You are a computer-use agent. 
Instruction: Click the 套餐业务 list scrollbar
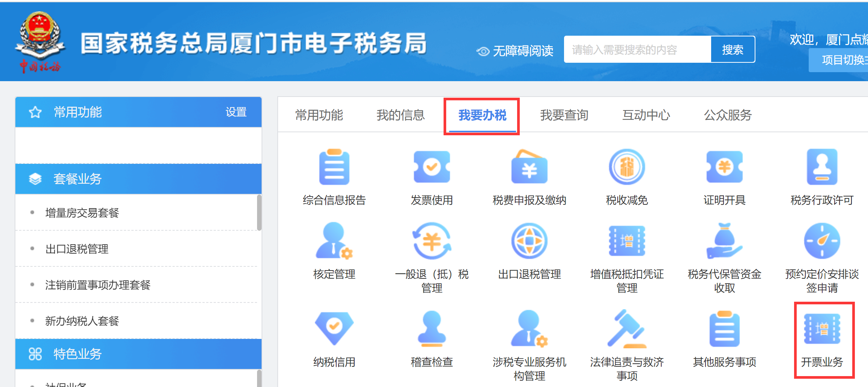pos(259,213)
